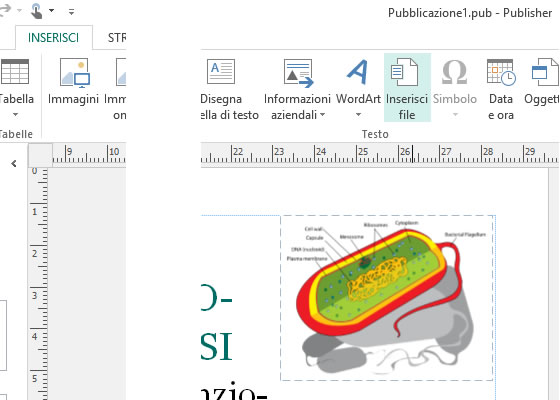Collapse the page navigation pane chevron

14,164
